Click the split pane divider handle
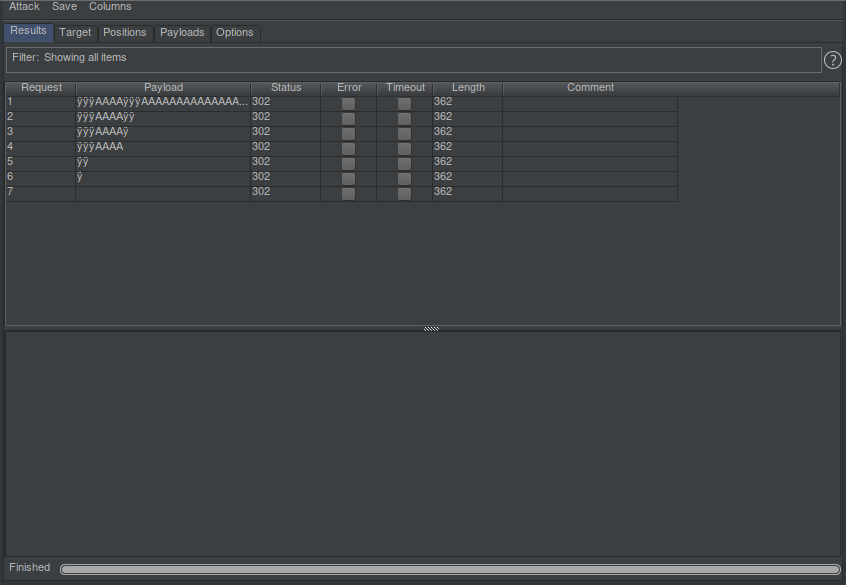846x585 pixels. click(x=431, y=328)
